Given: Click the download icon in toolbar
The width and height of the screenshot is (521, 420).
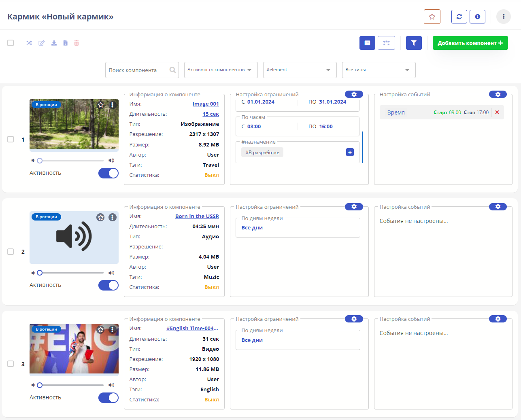Looking at the screenshot, I should 54,43.
